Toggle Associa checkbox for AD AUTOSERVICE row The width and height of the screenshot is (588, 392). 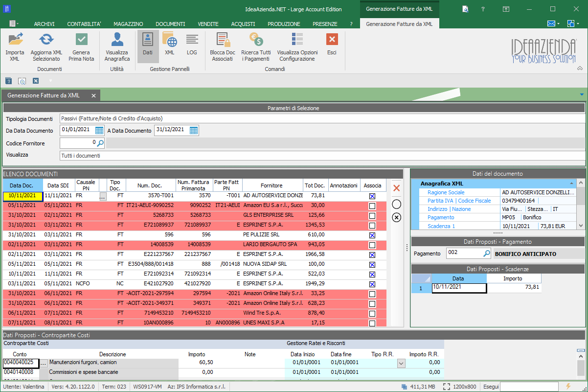tap(372, 196)
